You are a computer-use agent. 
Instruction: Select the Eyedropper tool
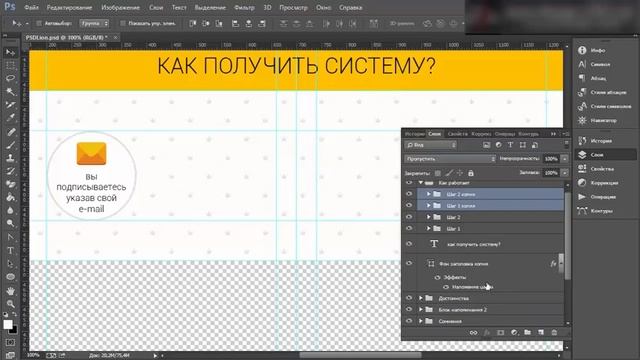[10, 118]
